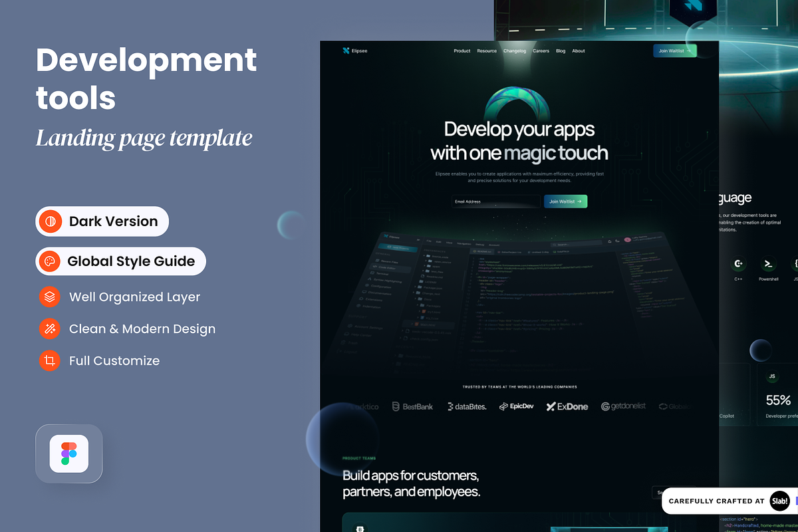Click the Dark Version contrast icon

[x=51, y=221]
